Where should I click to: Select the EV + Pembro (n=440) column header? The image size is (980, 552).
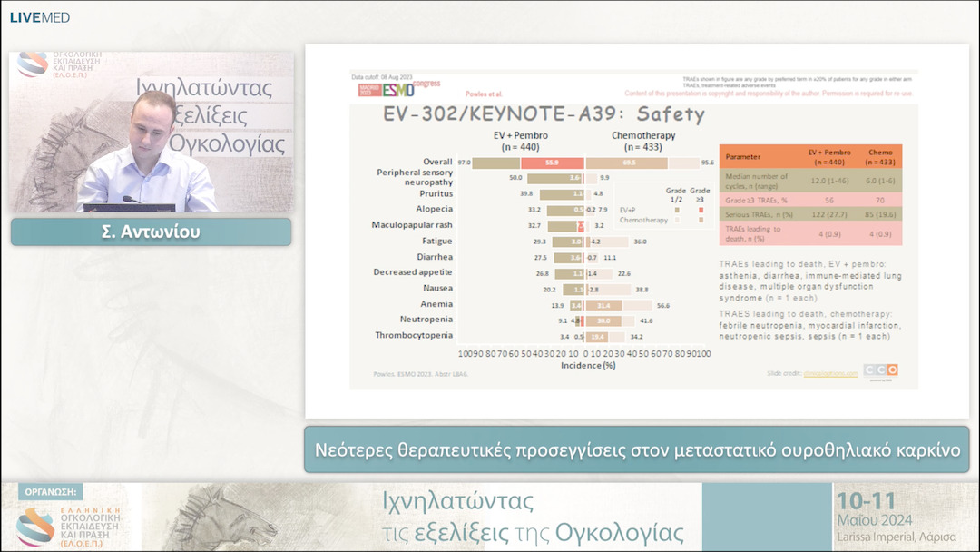tap(829, 156)
